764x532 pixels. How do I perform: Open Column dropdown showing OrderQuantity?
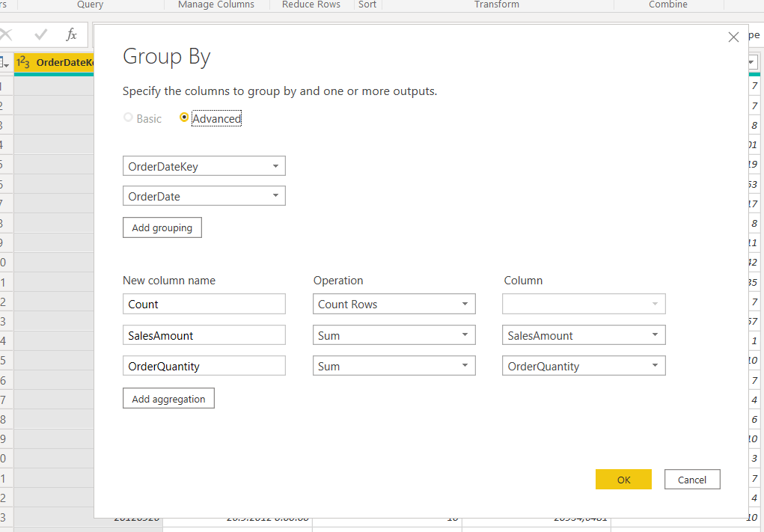pos(584,366)
